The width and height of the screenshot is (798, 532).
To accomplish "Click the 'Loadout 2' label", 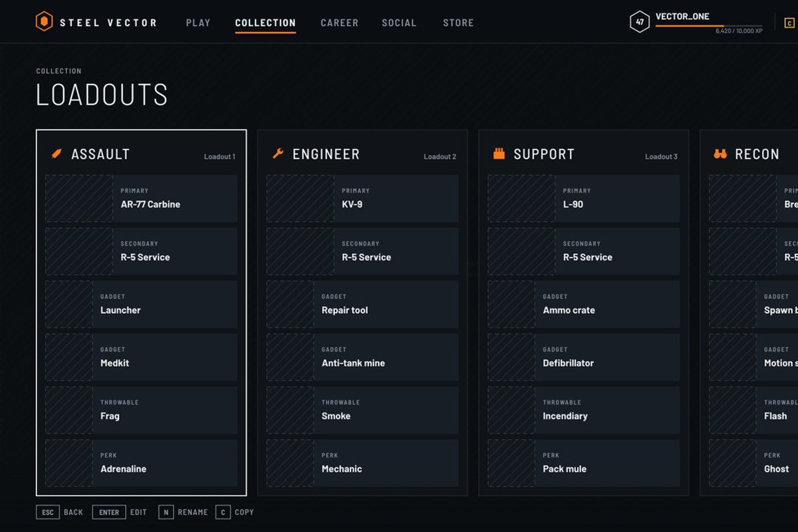I will pyautogui.click(x=440, y=157).
